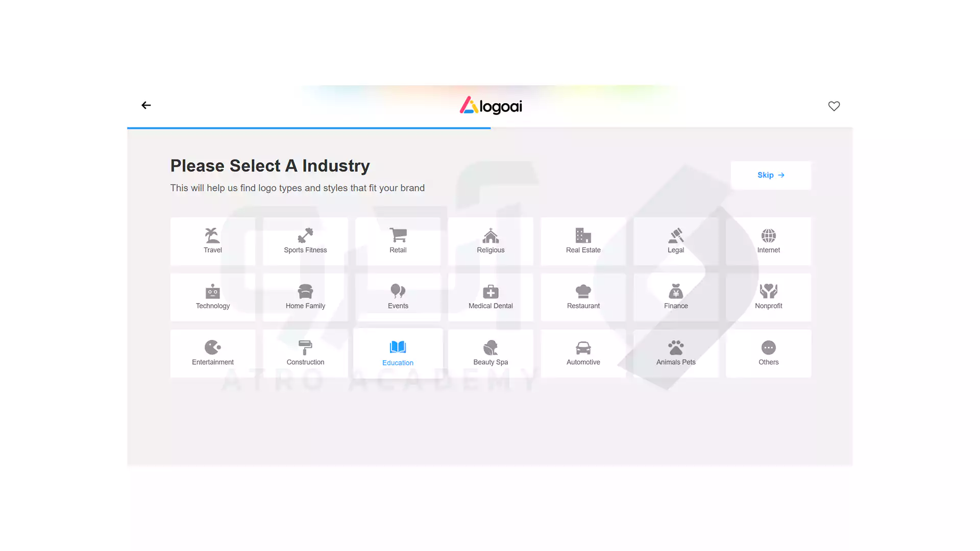
Task: Pick the Medical Dental industry tile
Action: click(491, 297)
